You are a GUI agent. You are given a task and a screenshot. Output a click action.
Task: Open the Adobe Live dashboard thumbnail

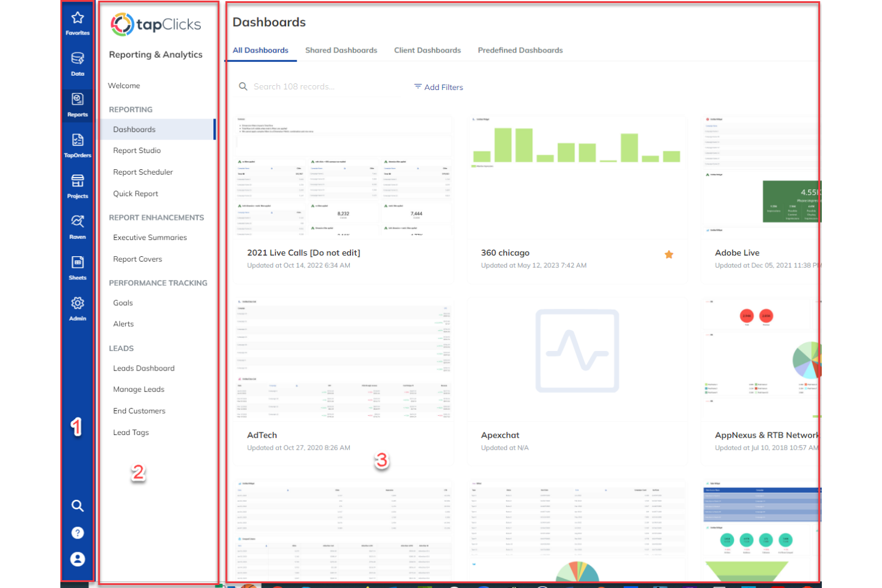tap(760, 176)
